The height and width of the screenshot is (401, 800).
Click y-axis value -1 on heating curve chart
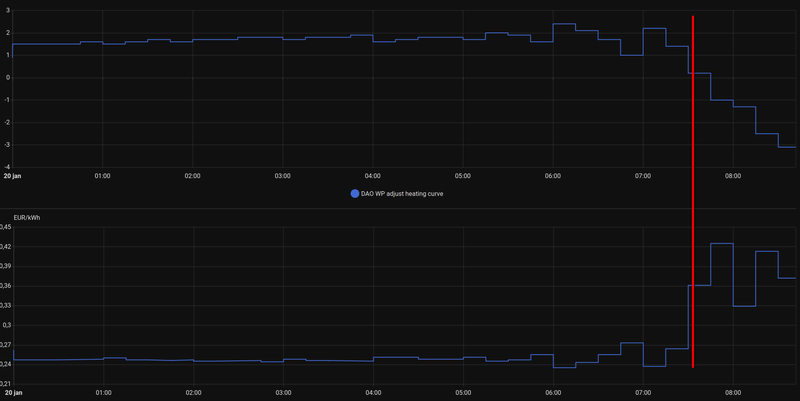coord(7,100)
